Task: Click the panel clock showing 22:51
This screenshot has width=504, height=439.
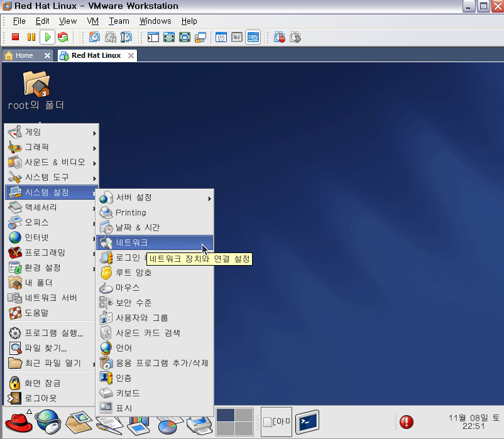Action: click(x=474, y=421)
